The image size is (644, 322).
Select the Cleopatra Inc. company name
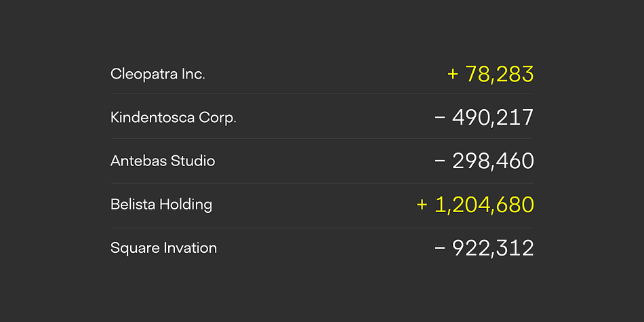click(x=158, y=74)
